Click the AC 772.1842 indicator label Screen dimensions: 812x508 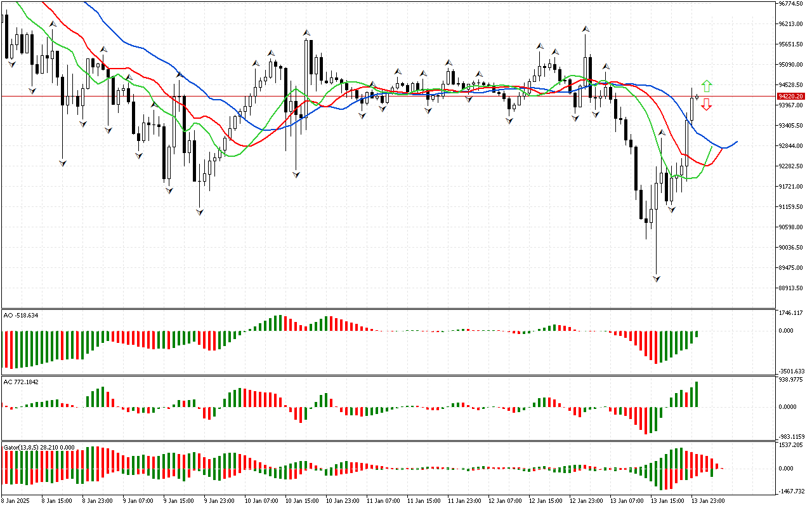21,382
